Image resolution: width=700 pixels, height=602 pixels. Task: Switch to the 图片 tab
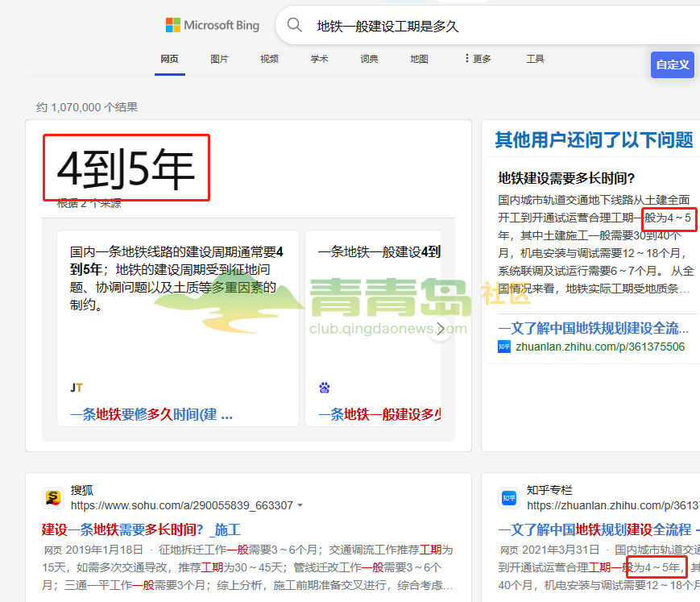click(x=219, y=59)
